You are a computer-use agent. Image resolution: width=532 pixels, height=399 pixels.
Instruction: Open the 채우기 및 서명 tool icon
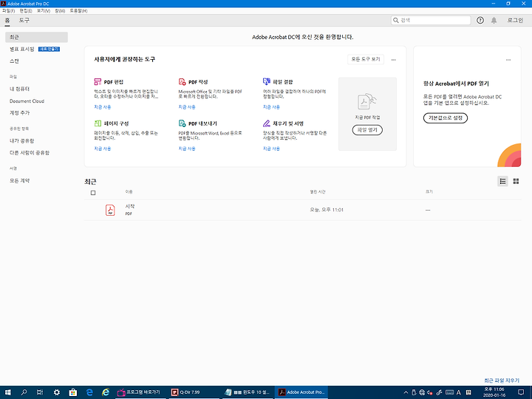point(266,123)
